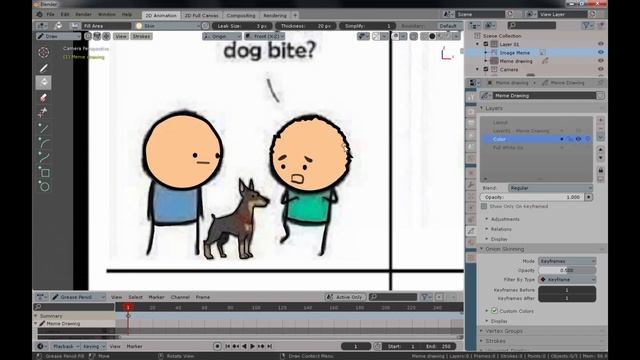Open the Render menu
640x360 pixels.
[83, 15]
